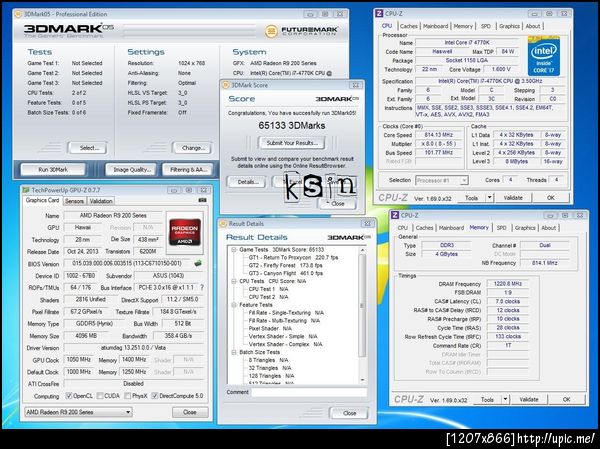Click the GPU-Z title bar icon

26,190
